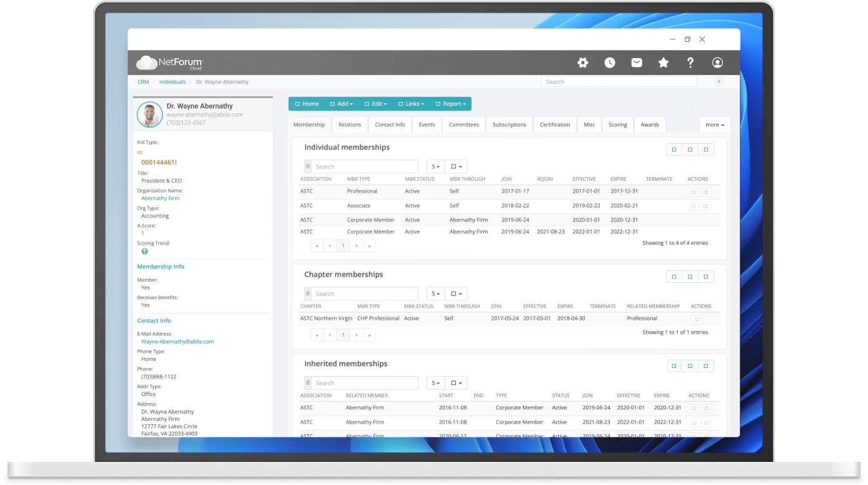Open page-size 5 dropdown in Chapter memberships
The image size is (868, 485).
436,294
